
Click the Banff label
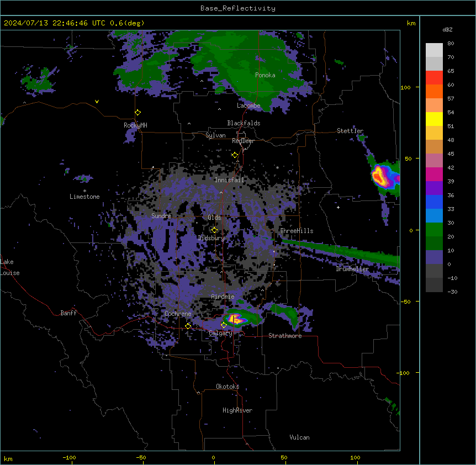coord(68,313)
